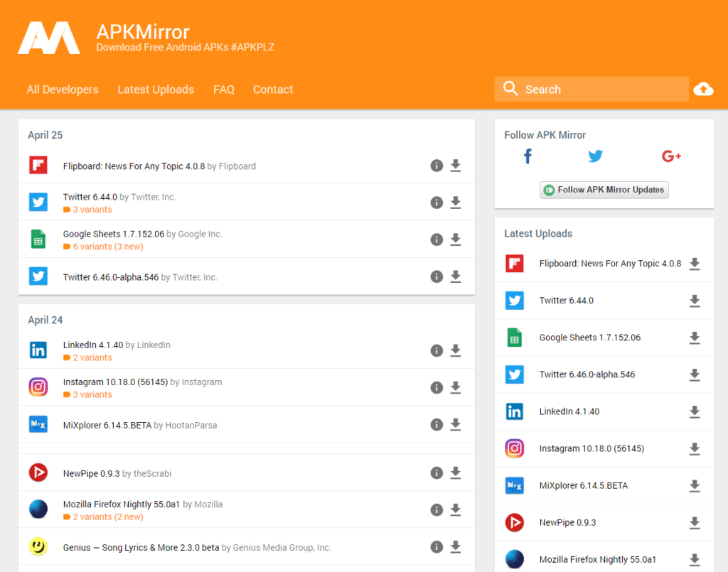Image resolution: width=728 pixels, height=572 pixels.
Task: Open APK Mirror's Google Plus icon
Action: point(671,156)
